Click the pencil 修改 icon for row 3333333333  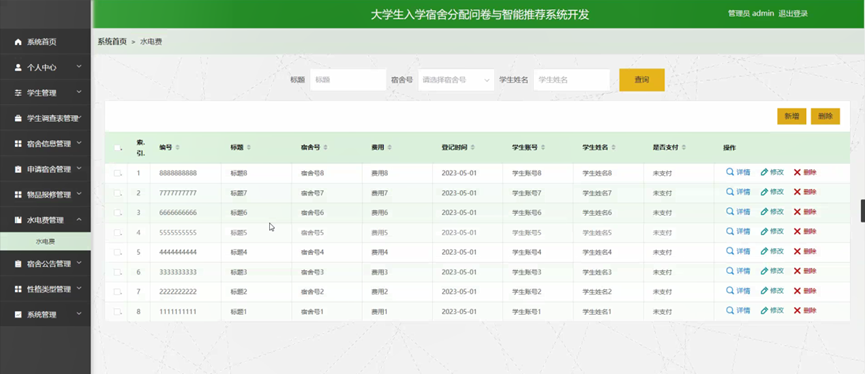764,271
